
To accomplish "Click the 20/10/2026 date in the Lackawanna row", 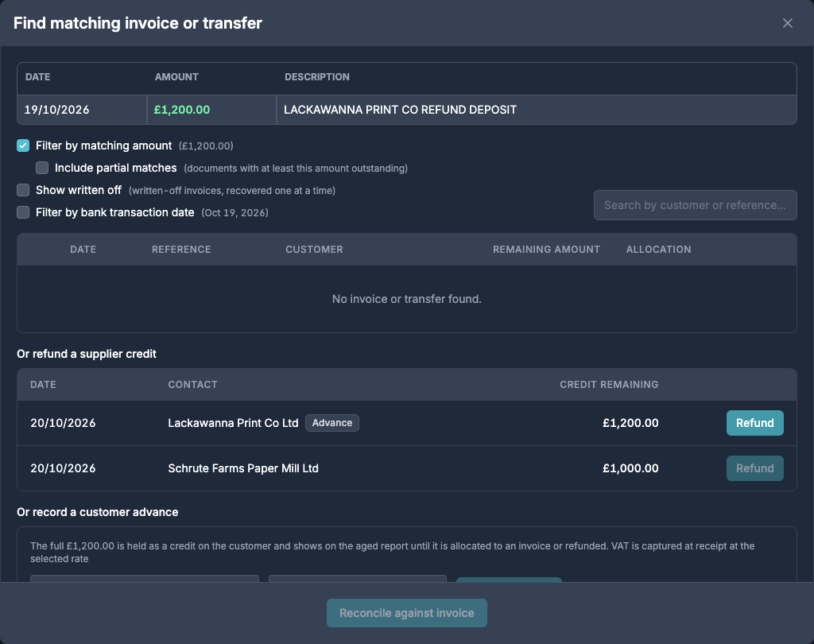I will 63,423.
